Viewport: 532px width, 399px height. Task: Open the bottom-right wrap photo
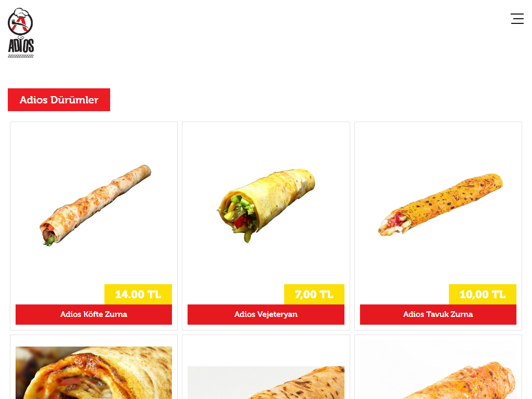tap(438, 370)
